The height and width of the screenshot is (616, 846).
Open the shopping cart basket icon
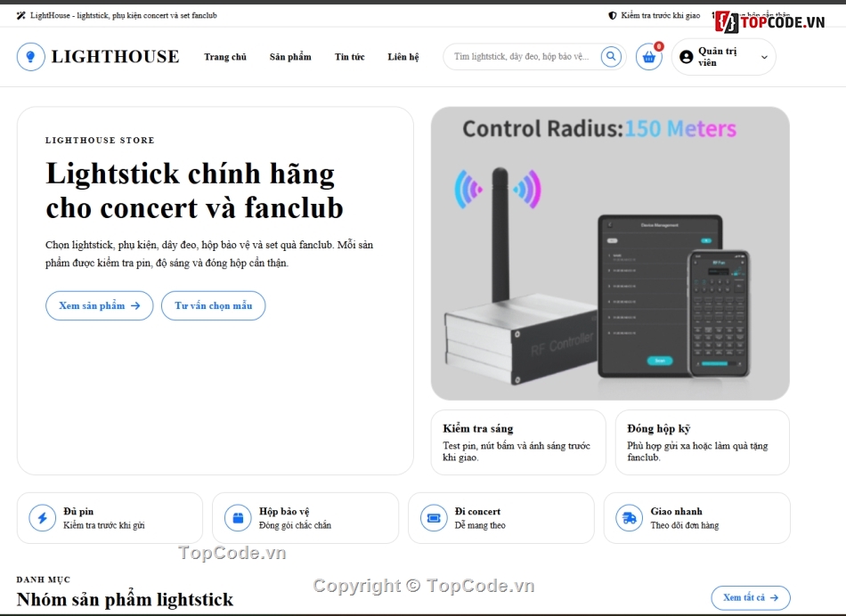point(648,57)
